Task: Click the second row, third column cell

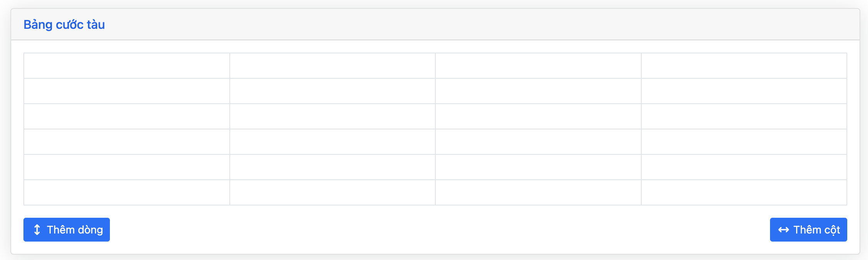Action: 538,91
